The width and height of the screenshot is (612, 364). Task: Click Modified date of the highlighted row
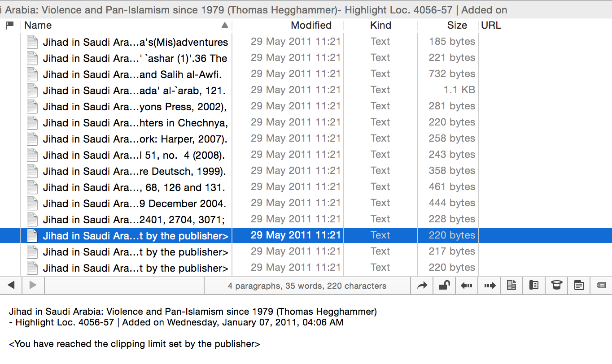(296, 235)
